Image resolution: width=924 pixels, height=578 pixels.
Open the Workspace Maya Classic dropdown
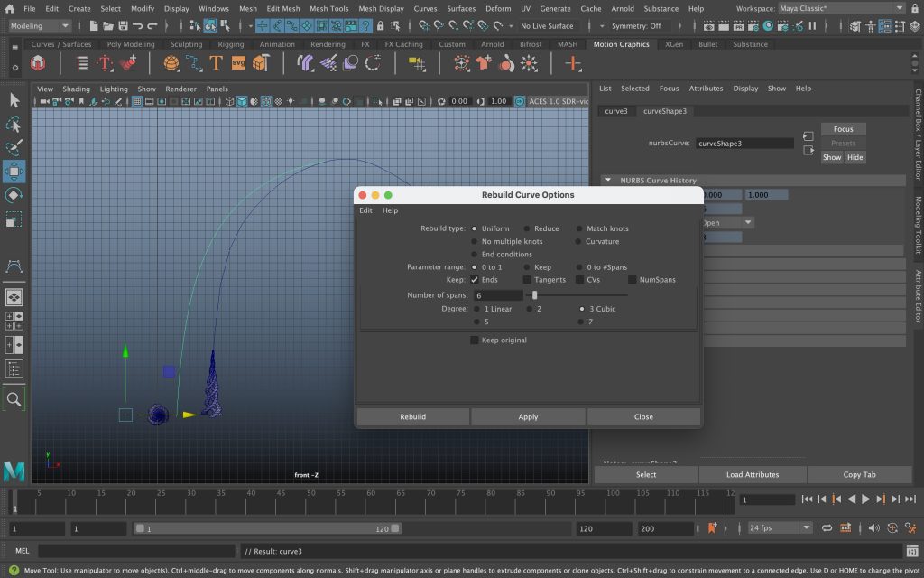click(x=842, y=8)
